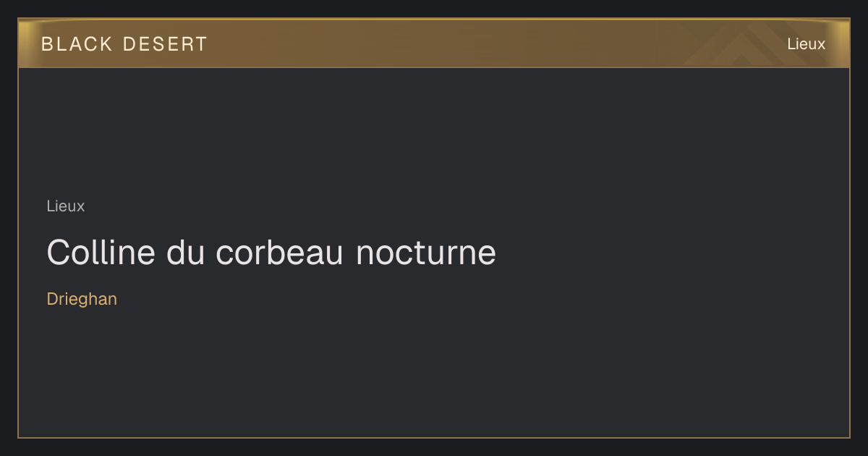
Task: Click the word BLACK in the header
Action: [77, 44]
